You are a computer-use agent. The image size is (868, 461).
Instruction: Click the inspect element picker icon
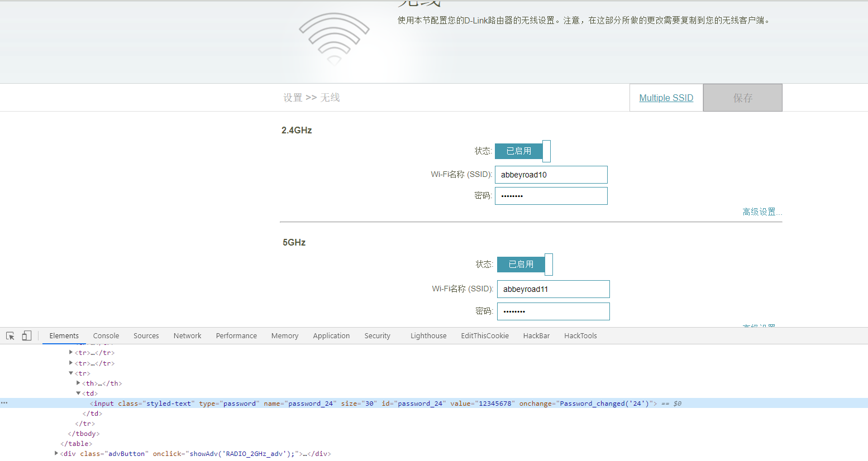[10, 336]
